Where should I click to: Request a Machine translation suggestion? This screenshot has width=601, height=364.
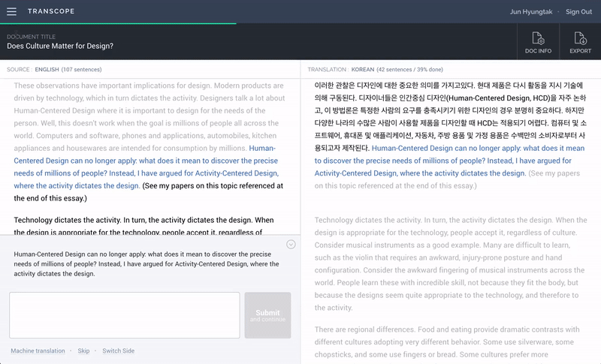pos(38,351)
